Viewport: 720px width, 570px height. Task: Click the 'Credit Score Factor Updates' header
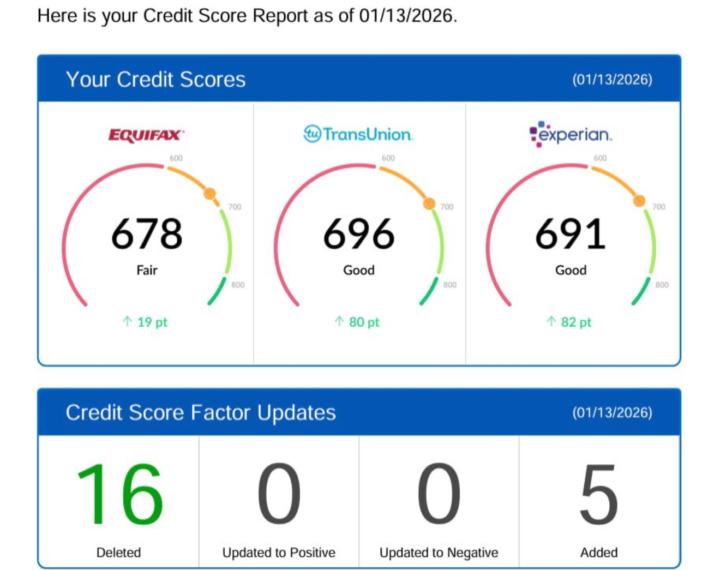(x=201, y=412)
